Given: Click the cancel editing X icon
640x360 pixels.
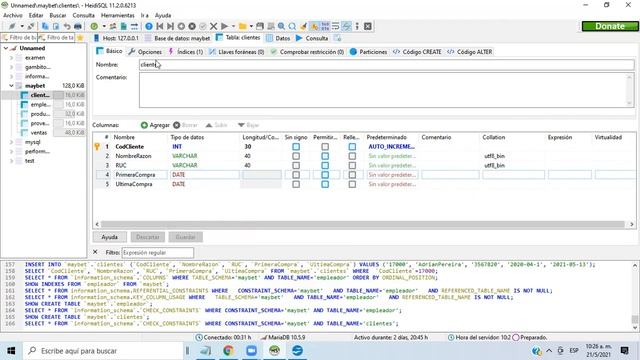Looking at the screenshot, I should point(213,27).
